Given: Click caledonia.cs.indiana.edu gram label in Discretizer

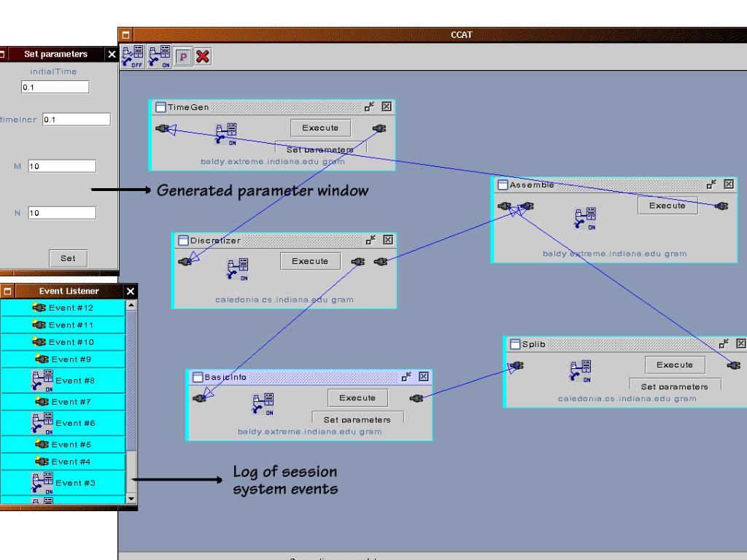Looking at the screenshot, I should [x=285, y=300].
